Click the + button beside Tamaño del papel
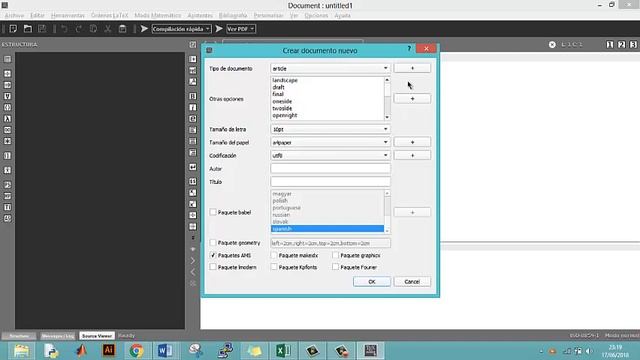This screenshot has width=640, height=360. point(412,142)
